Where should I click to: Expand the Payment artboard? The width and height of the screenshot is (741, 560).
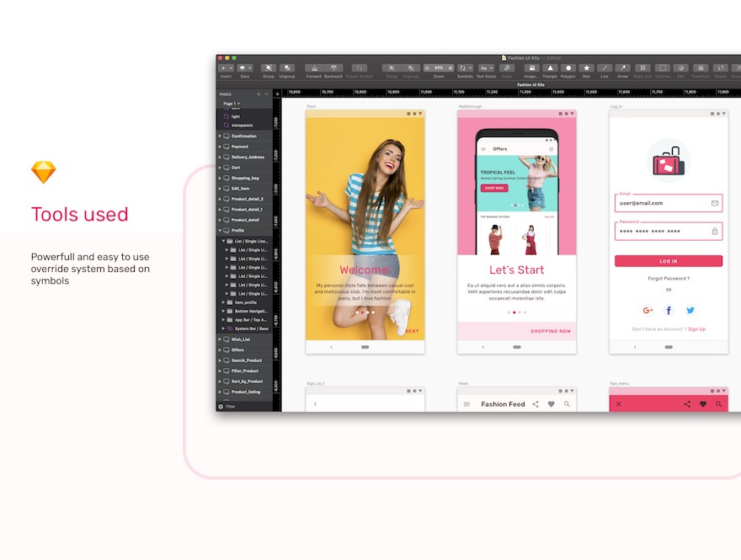(x=220, y=147)
